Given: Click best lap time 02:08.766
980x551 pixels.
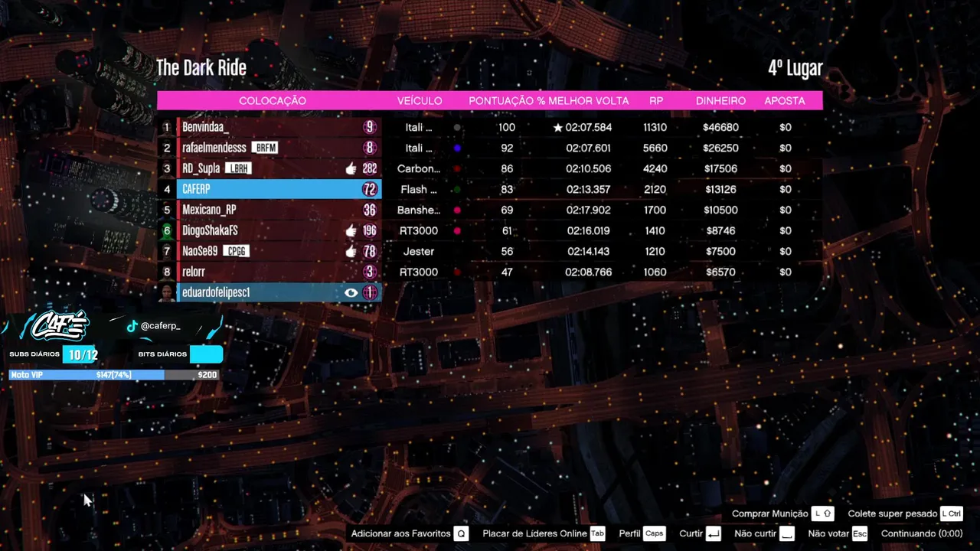Looking at the screenshot, I should pos(588,272).
